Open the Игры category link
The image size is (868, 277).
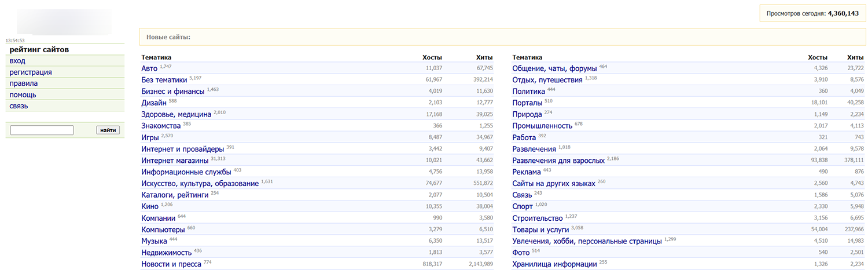point(150,138)
